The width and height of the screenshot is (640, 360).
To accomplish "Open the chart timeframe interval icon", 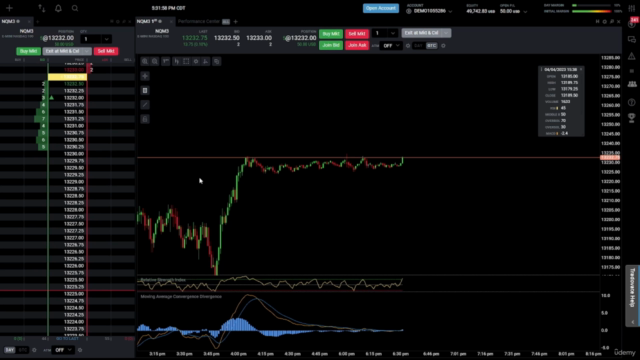I will tap(166, 62).
